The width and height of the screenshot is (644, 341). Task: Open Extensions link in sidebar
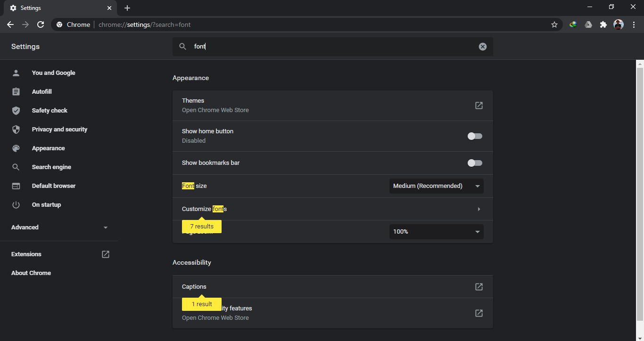tap(26, 254)
